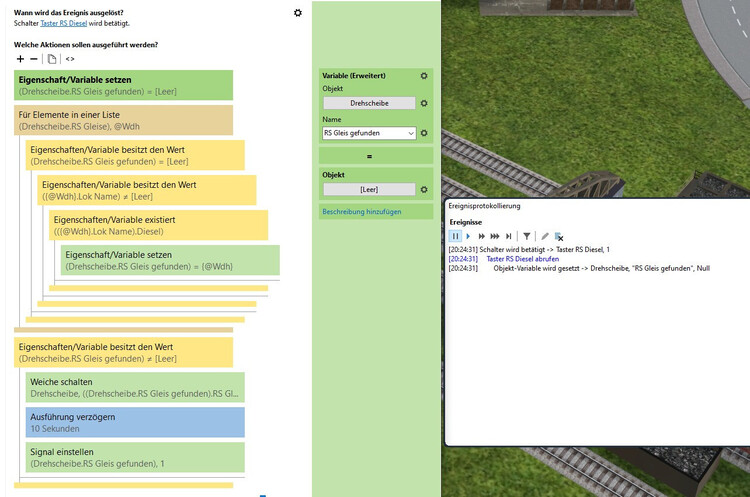Click the Drehscheibe object button
The image size is (750, 497).
(368, 103)
